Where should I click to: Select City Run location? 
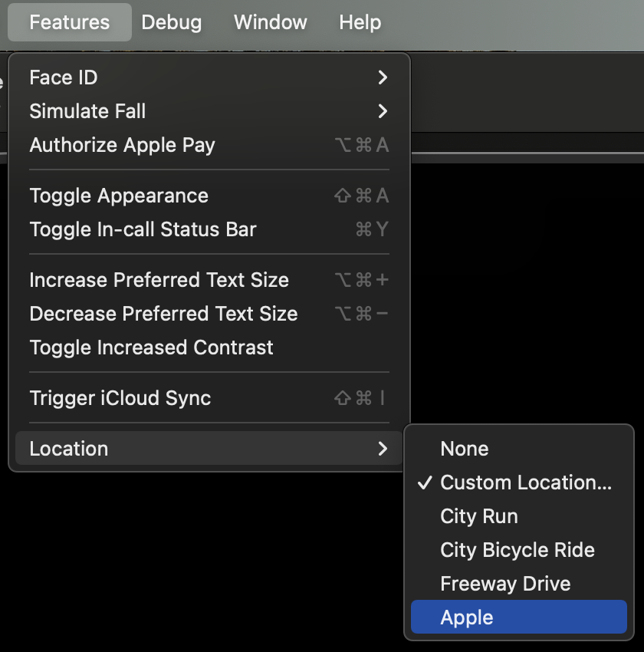click(x=519, y=516)
